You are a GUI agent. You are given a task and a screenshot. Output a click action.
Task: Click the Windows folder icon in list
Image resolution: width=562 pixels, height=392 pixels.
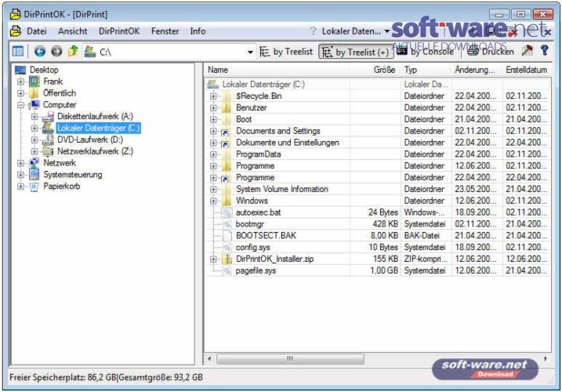(x=227, y=201)
